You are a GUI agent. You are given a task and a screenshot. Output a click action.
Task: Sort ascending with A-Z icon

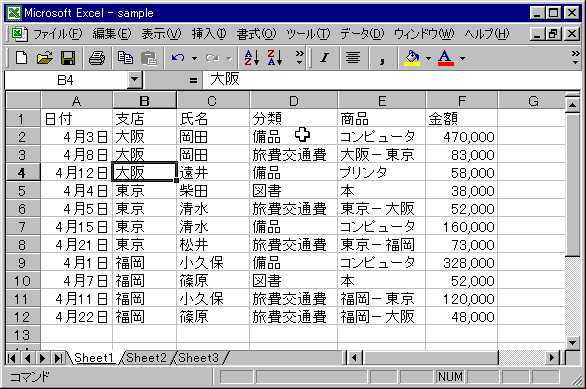tap(252, 58)
